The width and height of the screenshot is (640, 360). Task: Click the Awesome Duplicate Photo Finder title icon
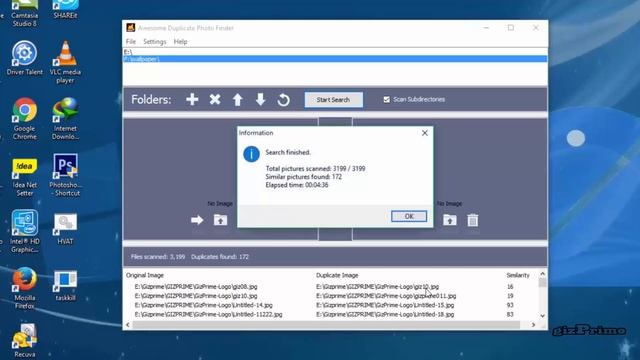click(x=131, y=28)
